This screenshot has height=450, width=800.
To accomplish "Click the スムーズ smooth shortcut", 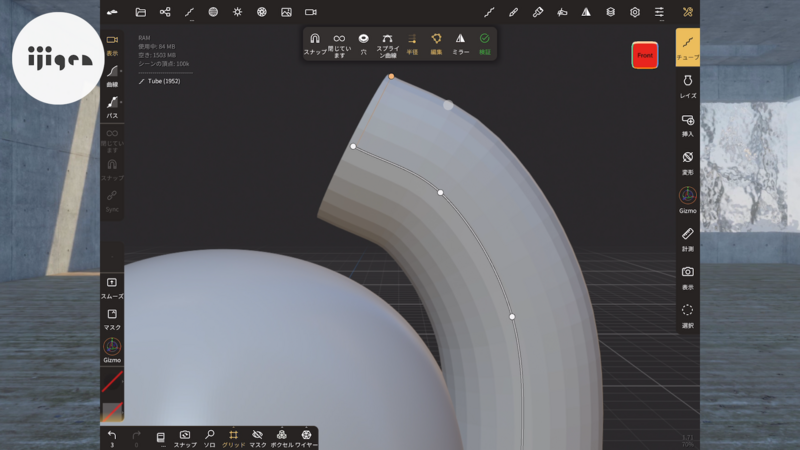I will pyautogui.click(x=112, y=288).
